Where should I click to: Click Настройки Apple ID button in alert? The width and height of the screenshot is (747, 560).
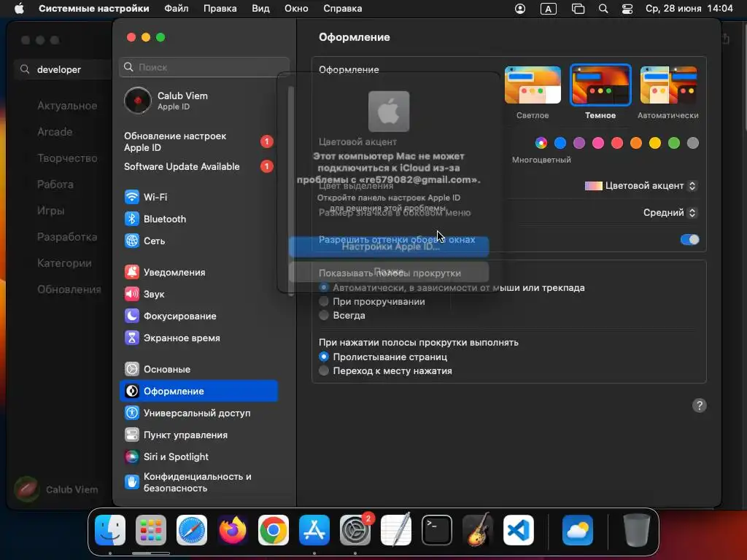[389, 246]
